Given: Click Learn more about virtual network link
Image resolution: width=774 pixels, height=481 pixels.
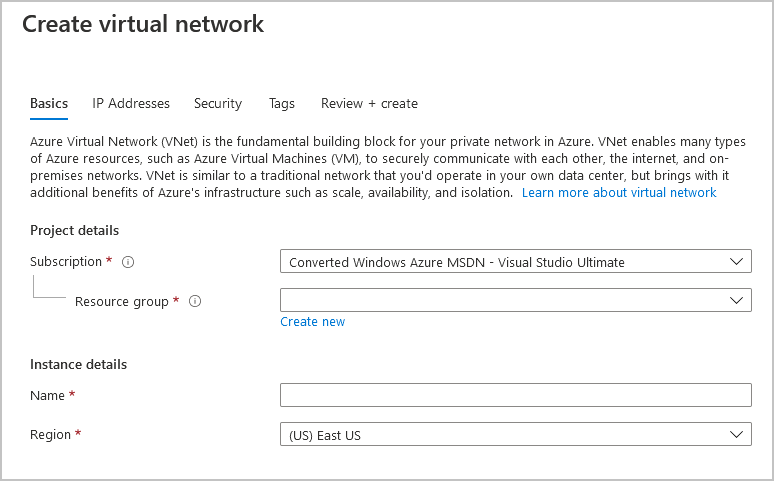Looking at the screenshot, I should (619, 193).
